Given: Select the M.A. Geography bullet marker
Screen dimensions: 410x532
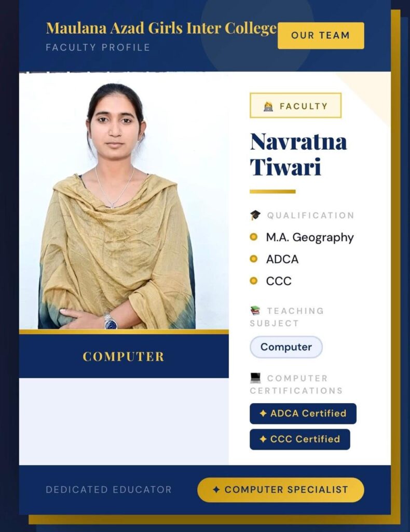Looking at the screenshot, I should (253, 237).
